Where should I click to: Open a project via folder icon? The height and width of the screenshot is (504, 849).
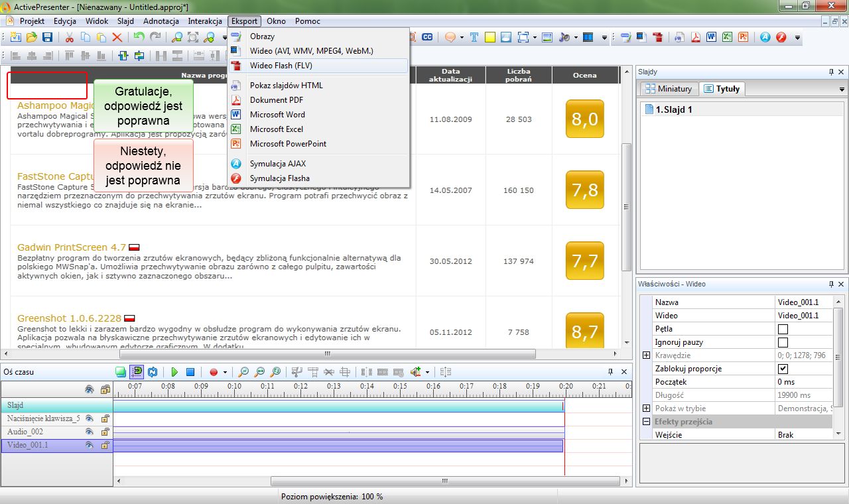(31, 38)
